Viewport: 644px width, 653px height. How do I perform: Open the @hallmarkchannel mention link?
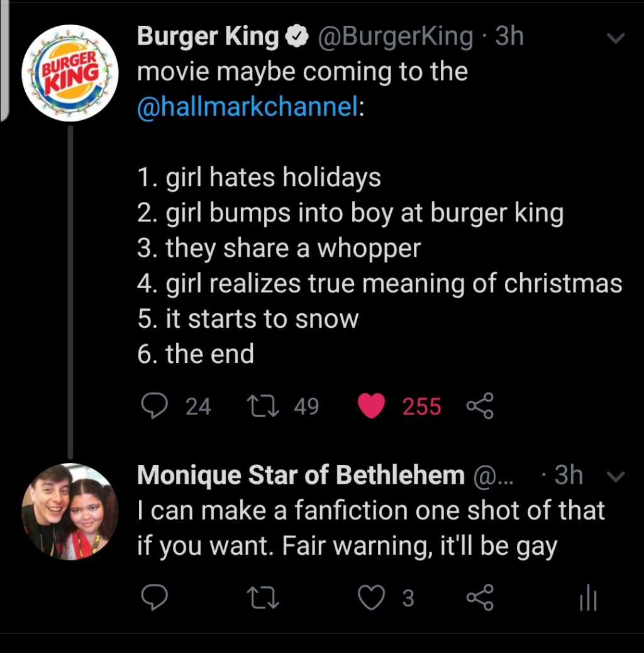tap(248, 106)
